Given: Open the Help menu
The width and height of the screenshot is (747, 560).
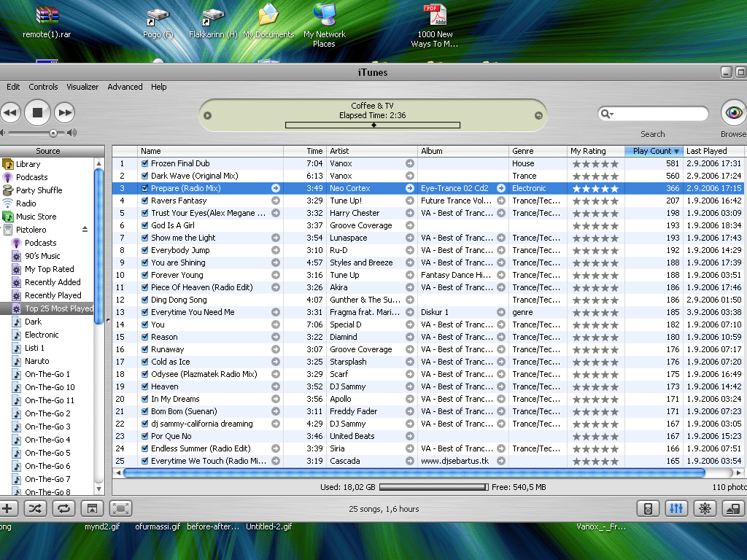Looking at the screenshot, I should click(158, 87).
